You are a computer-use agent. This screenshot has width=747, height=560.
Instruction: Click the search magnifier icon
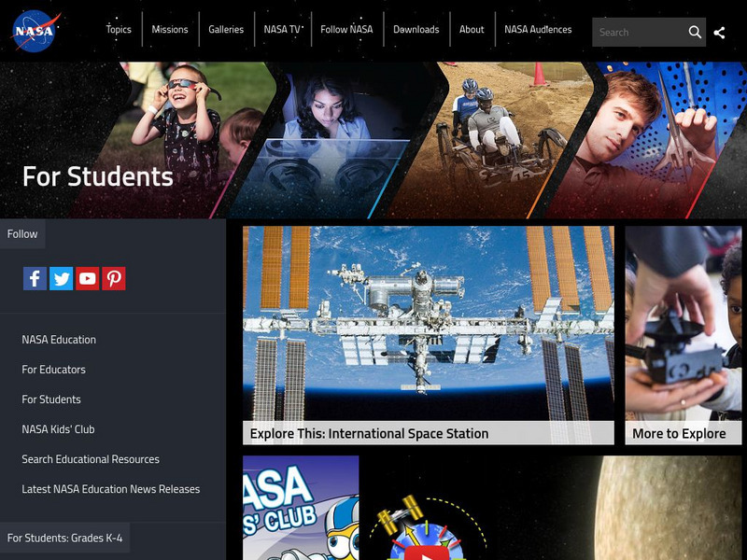[695, 33]
